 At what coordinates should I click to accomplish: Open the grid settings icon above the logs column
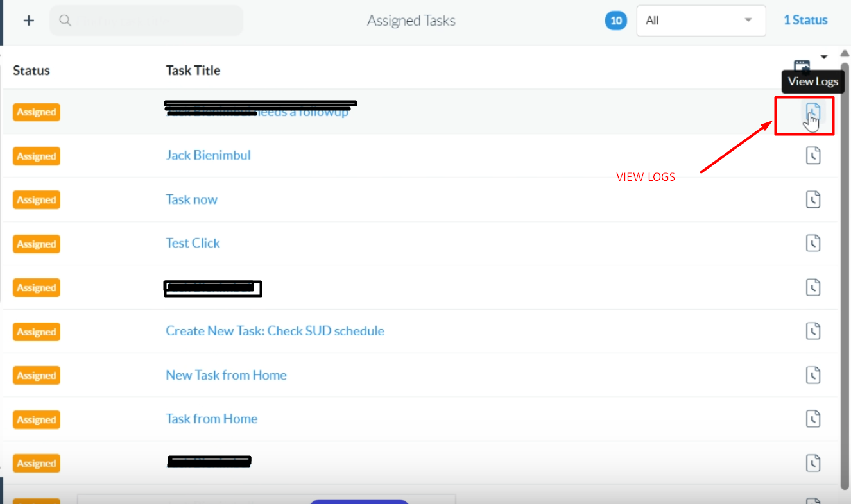coord(804,64)
